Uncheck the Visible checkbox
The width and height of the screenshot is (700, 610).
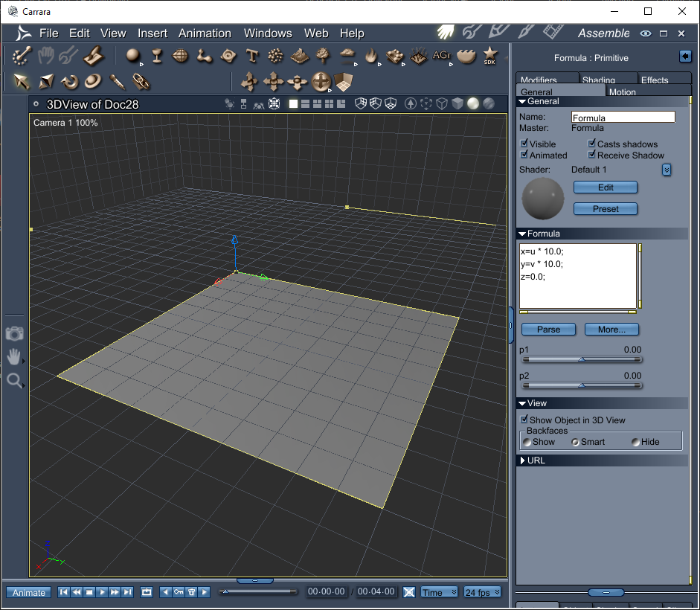point(524,144)
